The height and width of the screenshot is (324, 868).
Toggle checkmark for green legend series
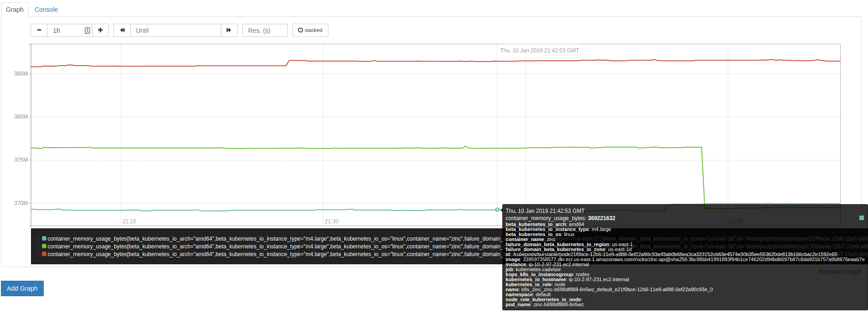(37, 246)
